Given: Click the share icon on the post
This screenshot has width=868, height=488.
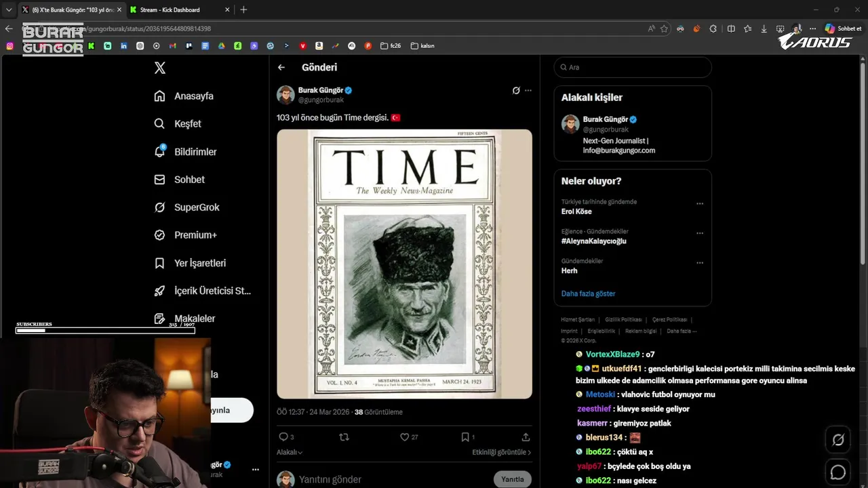Looking at the screenshot, I should pyautogui.click(x=526, y=437).
